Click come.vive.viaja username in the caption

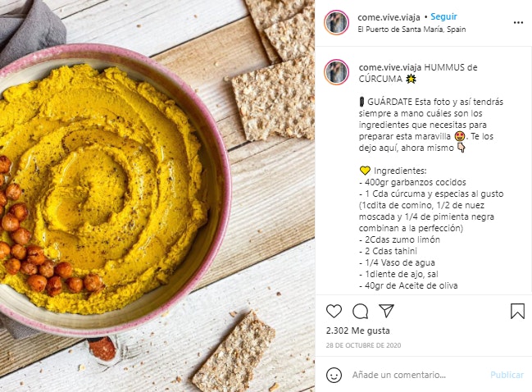click(390, 67)
